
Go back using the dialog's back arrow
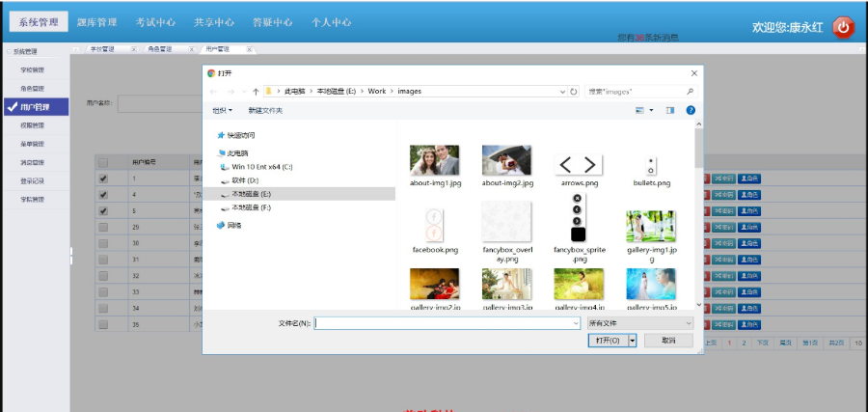click(x=214, y=92)
